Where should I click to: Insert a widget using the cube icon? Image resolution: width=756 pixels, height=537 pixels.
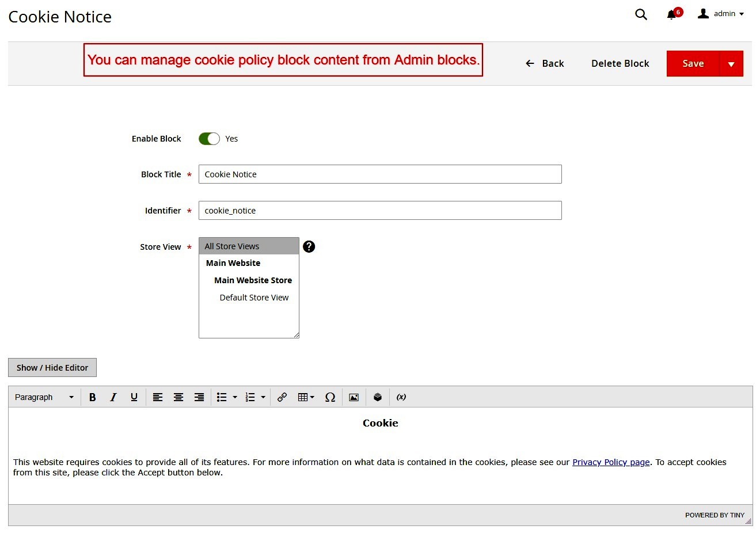point(378,397)
